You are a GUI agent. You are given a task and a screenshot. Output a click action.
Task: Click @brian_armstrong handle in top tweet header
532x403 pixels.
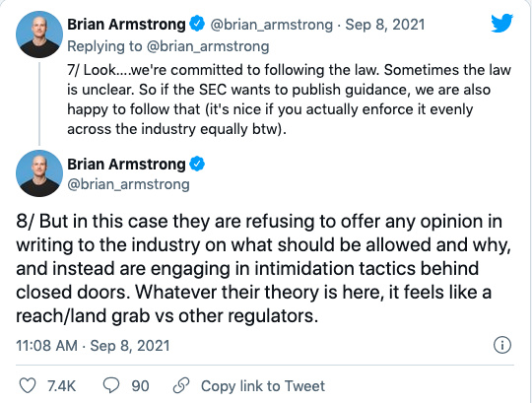click(x=272, y=25)
